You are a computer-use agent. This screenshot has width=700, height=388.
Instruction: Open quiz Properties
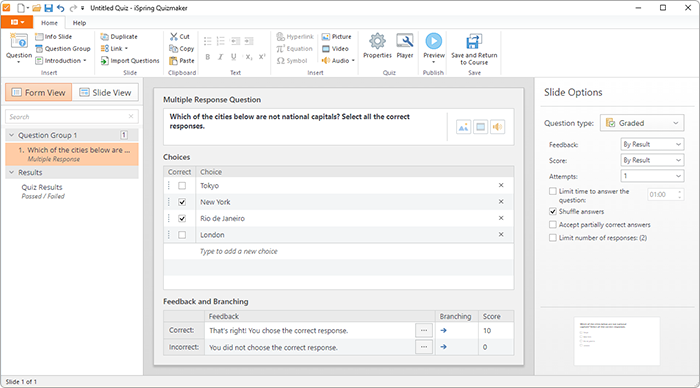[x=377, y=46]
